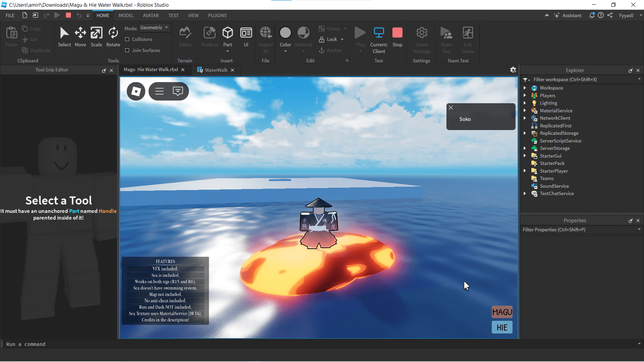This screenshot has width=644, height=362.
Task: Open the Toolbox
Action: pos(210,37)
